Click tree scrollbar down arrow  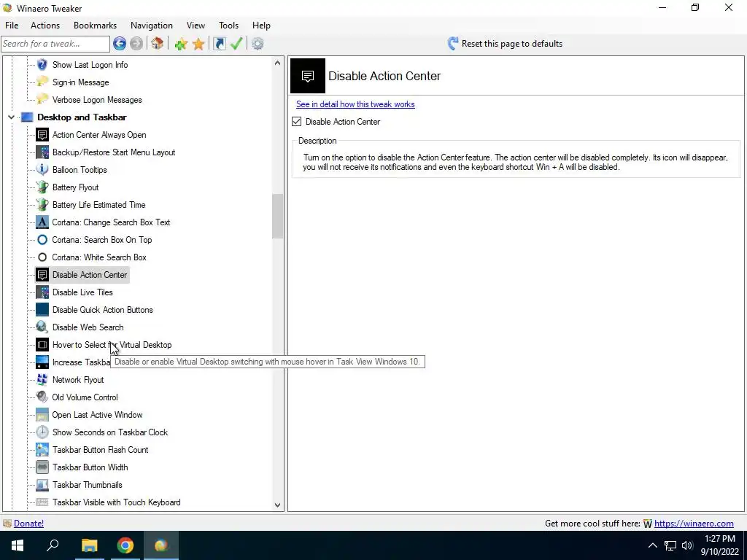coord(278,505)
